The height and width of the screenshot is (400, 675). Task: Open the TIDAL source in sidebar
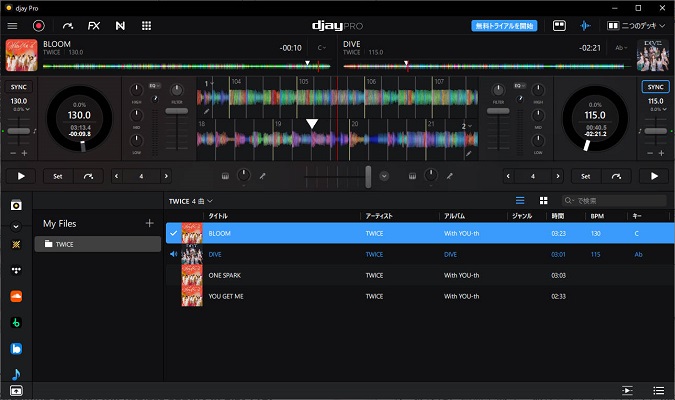pyautogui.click(x=16, y=270)
